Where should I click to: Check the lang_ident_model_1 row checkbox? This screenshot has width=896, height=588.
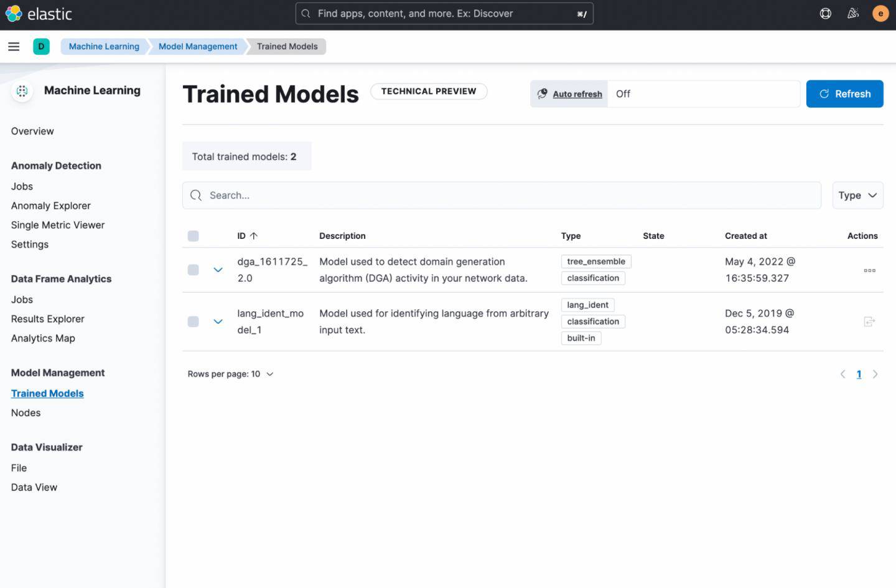coord(194,322)
